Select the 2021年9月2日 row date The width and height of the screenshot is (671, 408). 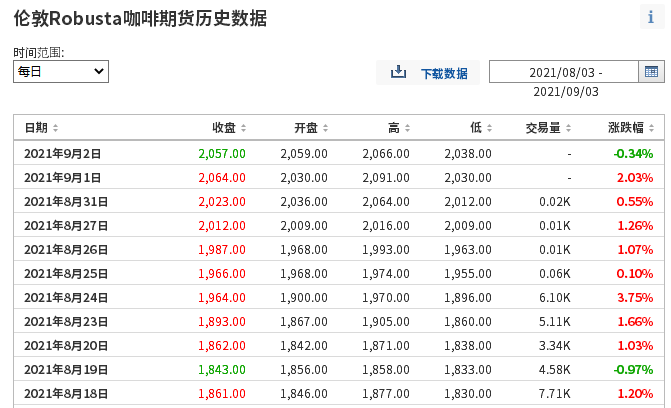(63, 154)
